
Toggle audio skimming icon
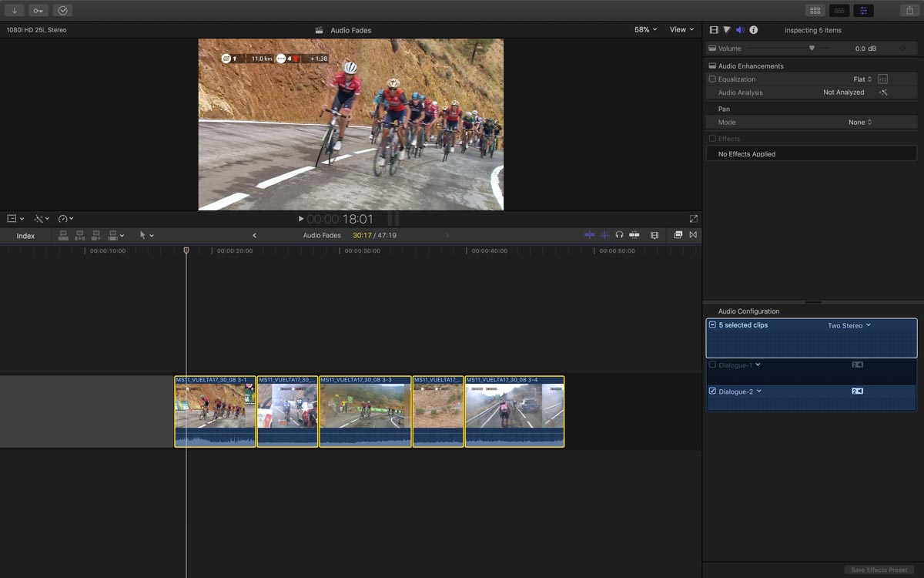pyautogui.click(x=605, y=235)
